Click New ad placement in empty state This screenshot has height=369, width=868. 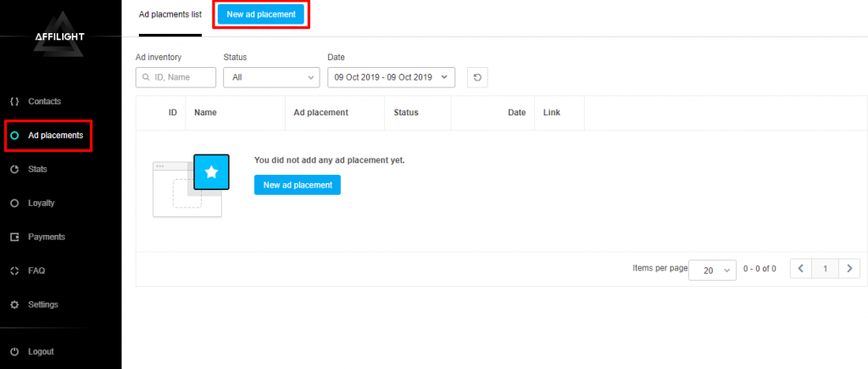(298, 185)
